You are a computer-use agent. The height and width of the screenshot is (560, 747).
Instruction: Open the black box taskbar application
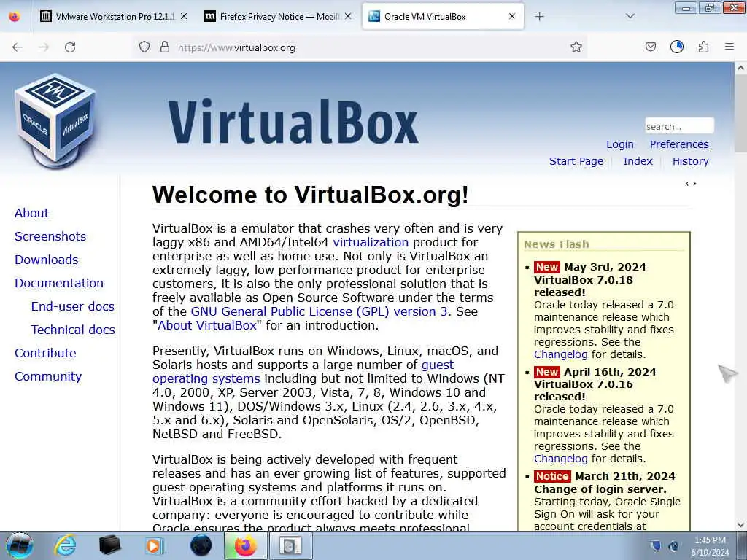point(109,545)
